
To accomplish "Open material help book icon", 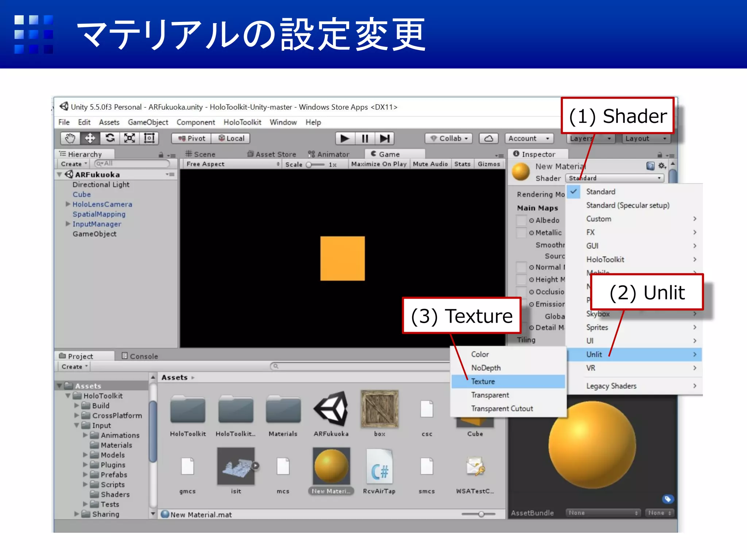I will [650, 166].
